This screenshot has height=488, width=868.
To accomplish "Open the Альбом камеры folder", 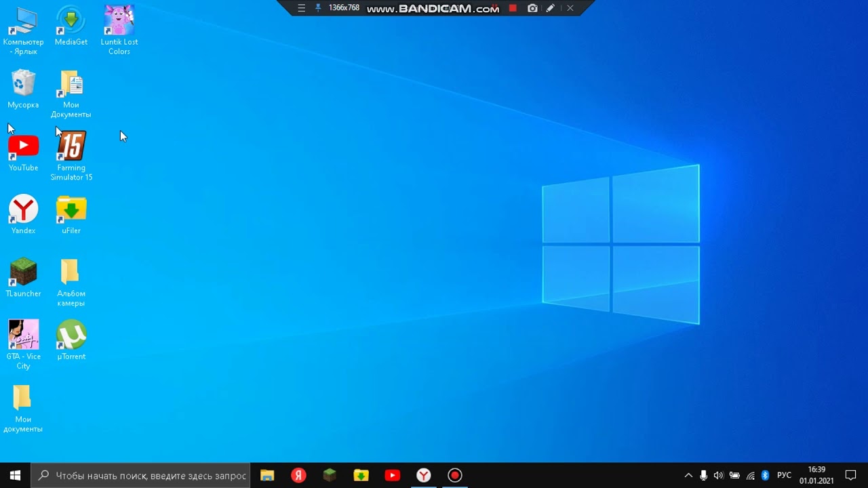I will pyautogui.click(x=71, y=282).
